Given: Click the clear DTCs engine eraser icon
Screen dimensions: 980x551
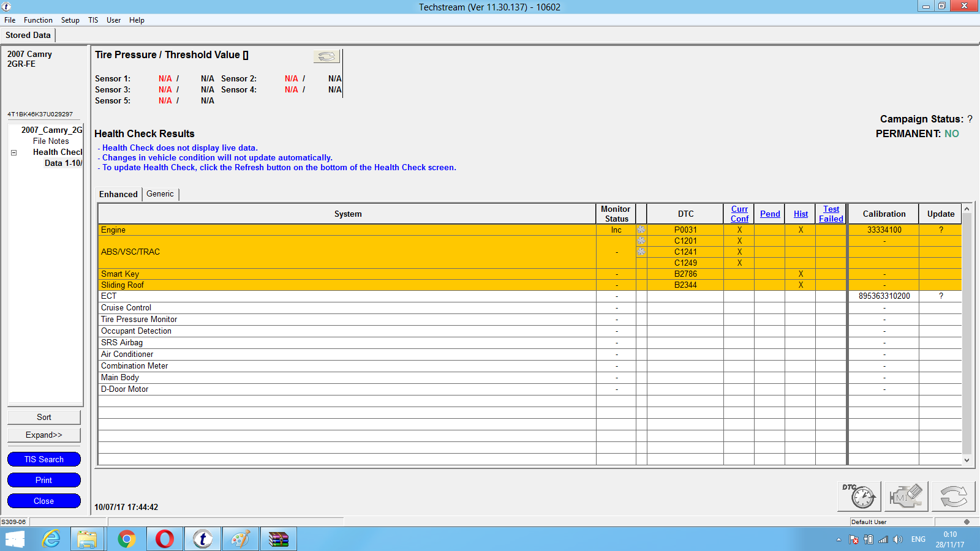Looking at the screenshot, I should click(x=906, y=496).
